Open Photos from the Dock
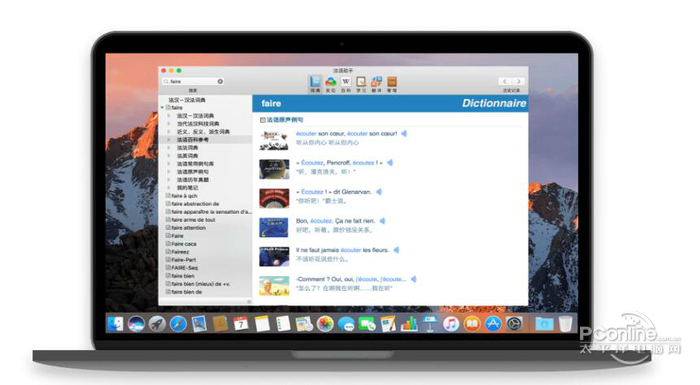 tap(325, 324)
